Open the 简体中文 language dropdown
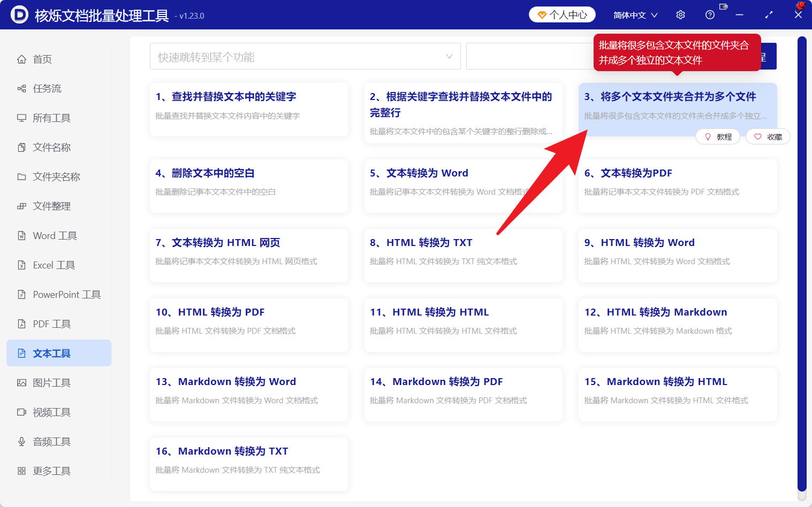Screen dimensions: 812x507 (635, 15)
